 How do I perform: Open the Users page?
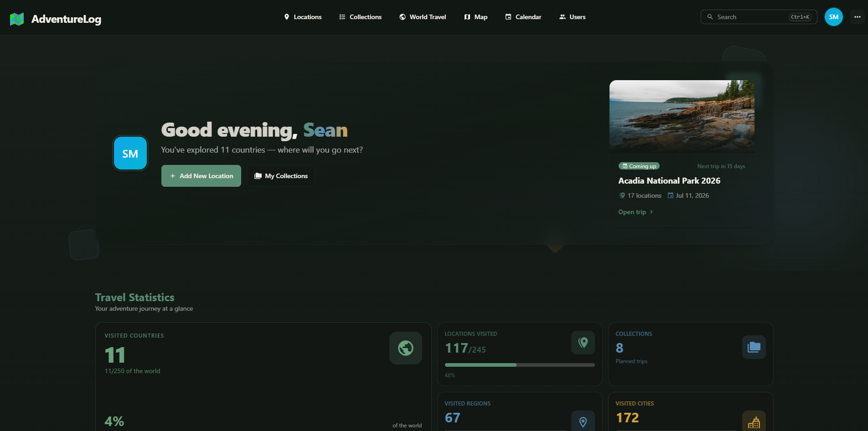[572, 17]
